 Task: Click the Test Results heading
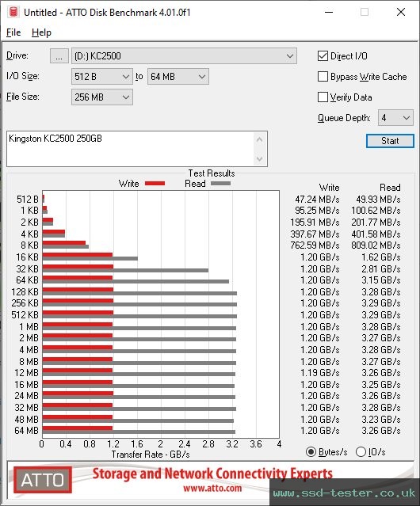212,173
